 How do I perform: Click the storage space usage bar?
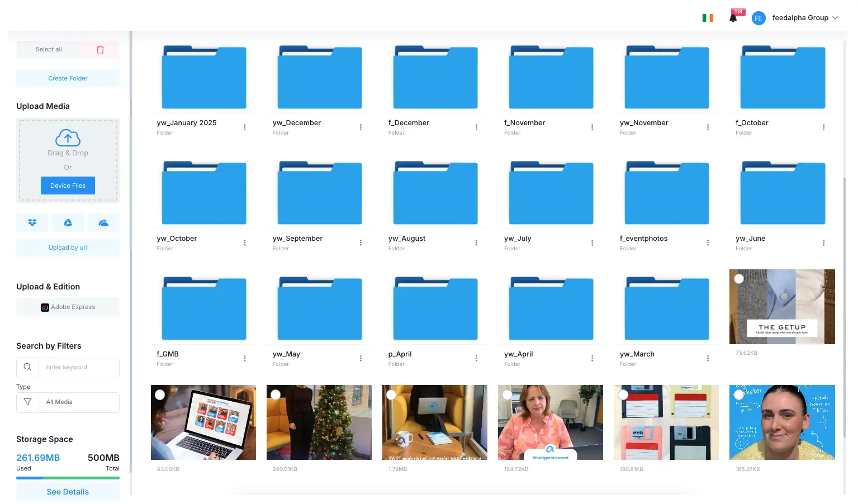(68, 478)
